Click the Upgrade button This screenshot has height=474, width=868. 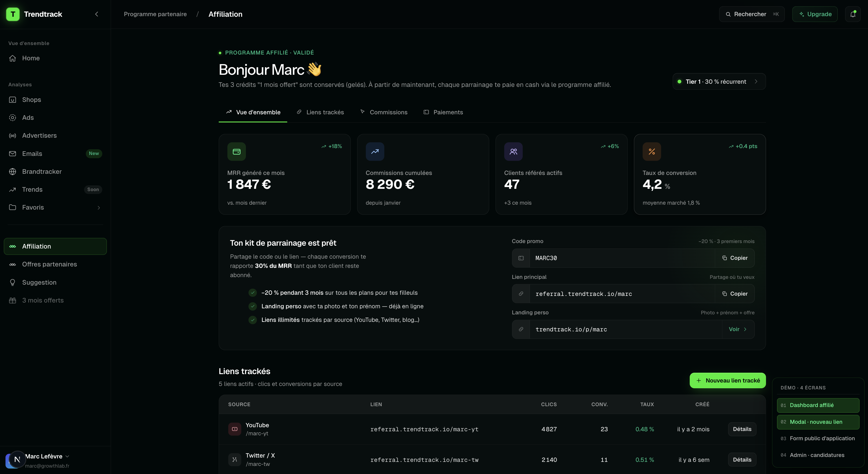815,14
